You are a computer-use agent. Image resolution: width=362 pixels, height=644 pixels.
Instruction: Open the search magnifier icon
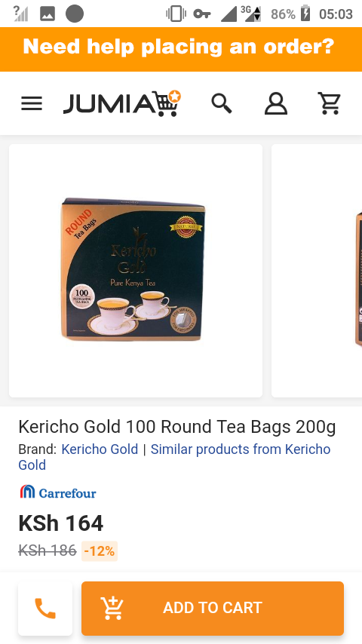pyautogui.click(x=222, y=103)
